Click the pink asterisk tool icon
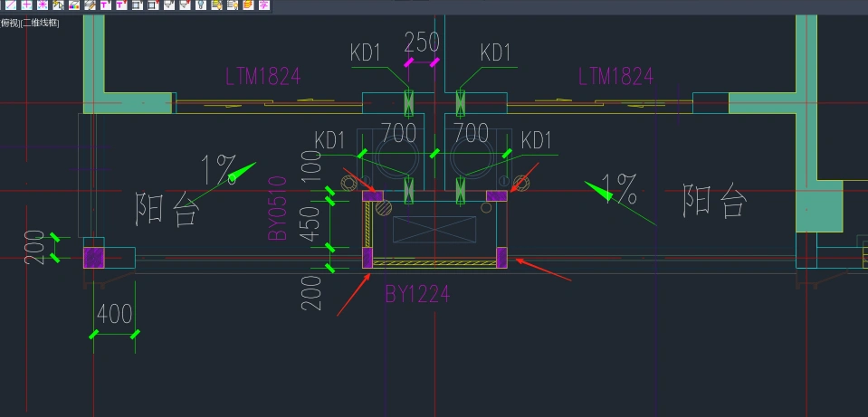The image size is (868, 417). (43, 5)
